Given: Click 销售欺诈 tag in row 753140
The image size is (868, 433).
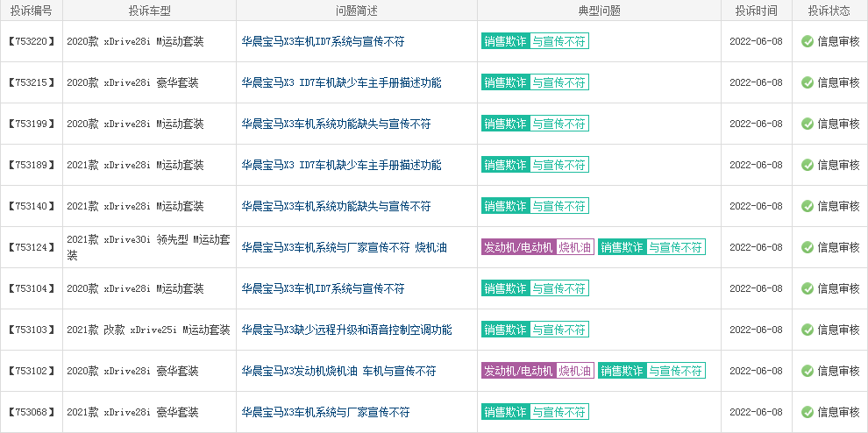Looking at the screenshot, I should point(505,205).
